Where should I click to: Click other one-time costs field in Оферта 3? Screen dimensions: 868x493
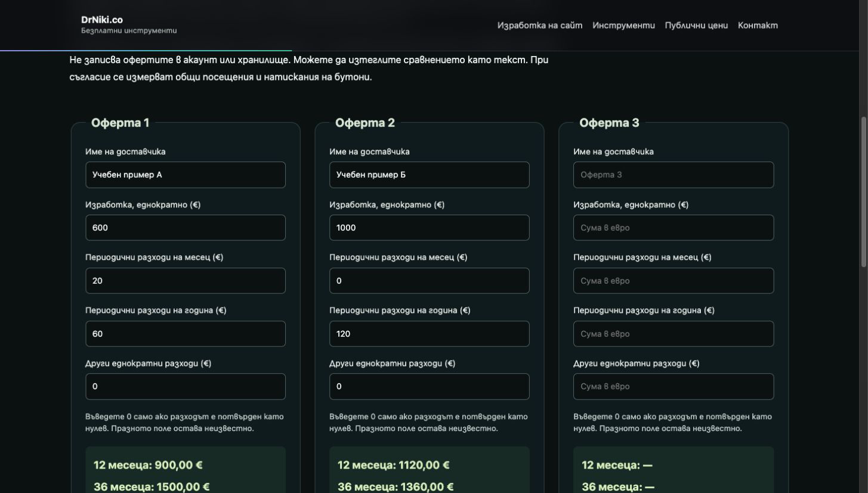tap(674, 386)
